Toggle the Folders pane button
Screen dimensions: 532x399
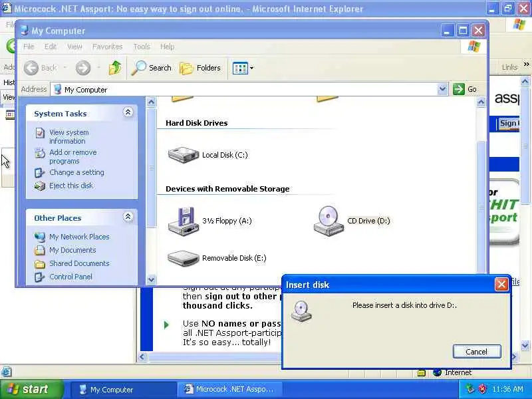click(200, 68)
